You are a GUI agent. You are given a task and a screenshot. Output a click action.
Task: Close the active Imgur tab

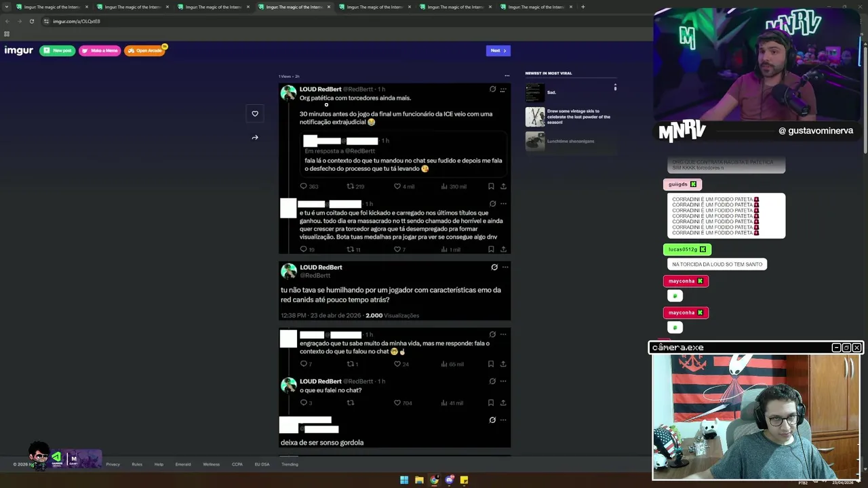(329, 7)
